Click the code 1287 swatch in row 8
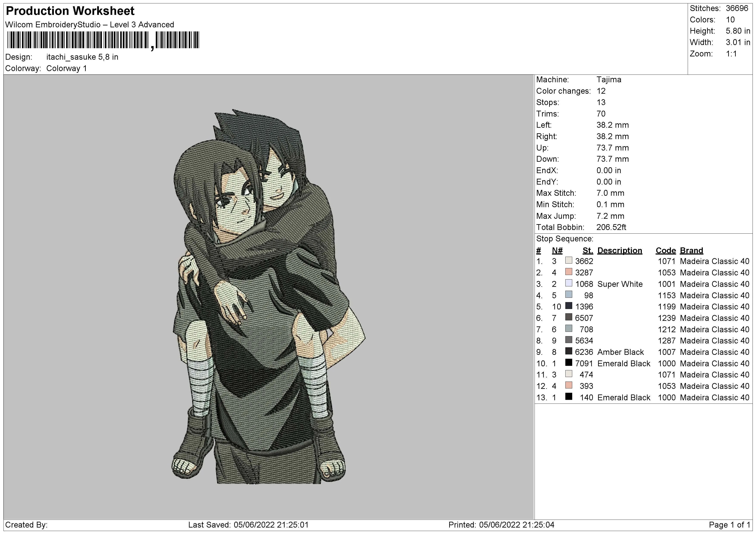 point(569,340)
